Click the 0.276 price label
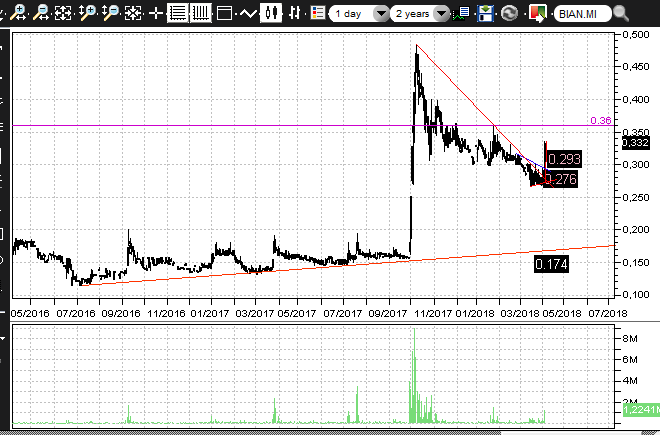Screen dimensions: 660x435 pos(562,179)
